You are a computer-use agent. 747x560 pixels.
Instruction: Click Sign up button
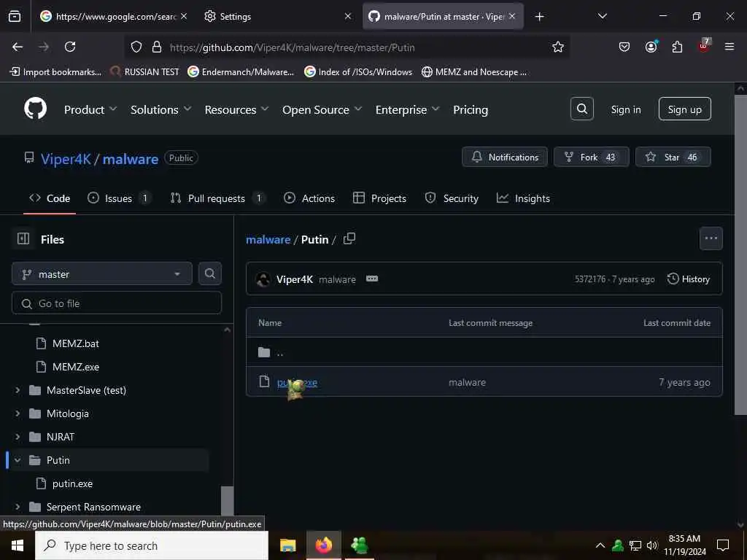(x=684, y=109)
